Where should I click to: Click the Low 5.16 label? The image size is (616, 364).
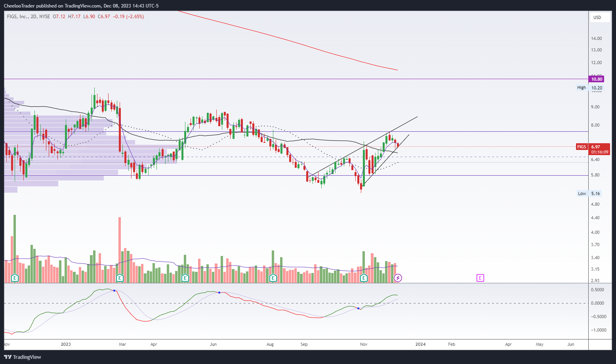click(x=589, y=193)
